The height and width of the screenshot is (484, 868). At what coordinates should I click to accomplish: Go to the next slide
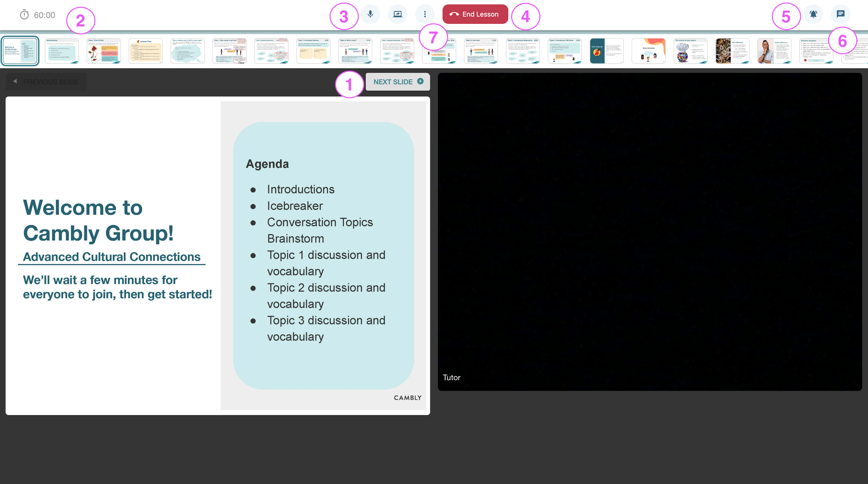pyautogui.click(x=398, y=82)
